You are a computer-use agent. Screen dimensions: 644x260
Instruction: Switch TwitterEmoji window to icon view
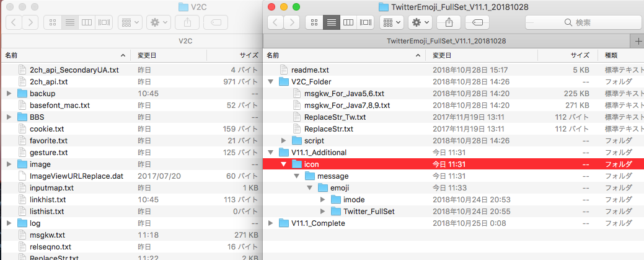pyautogui.click(x=315, y=22)
